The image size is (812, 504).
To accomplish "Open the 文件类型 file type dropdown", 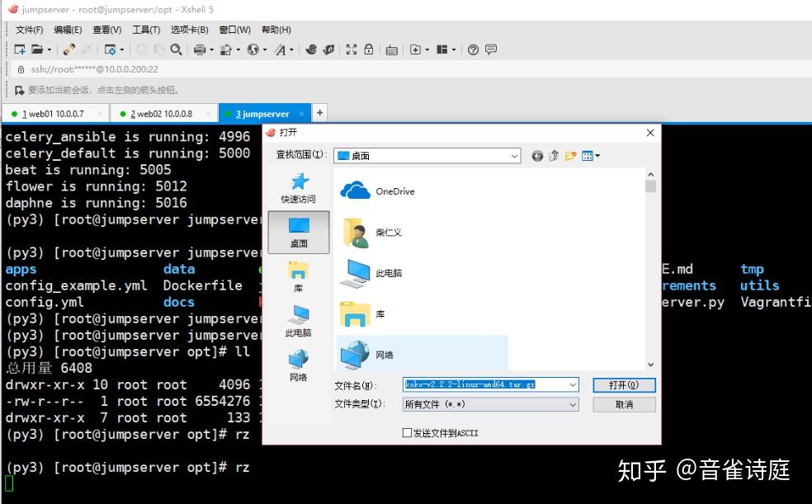I will click(x=573, y=403).
